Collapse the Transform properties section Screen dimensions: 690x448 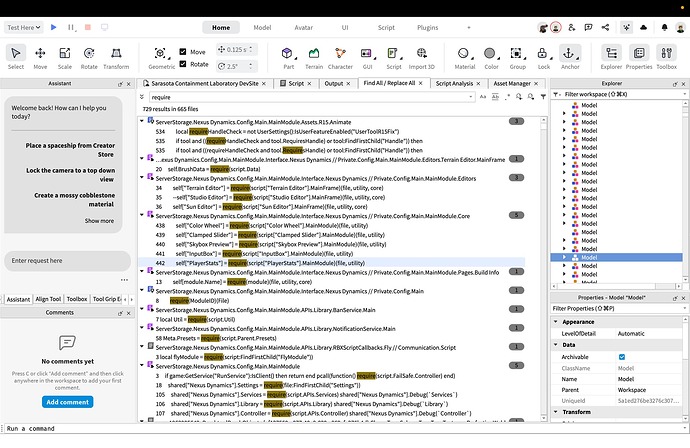[556, 412]
